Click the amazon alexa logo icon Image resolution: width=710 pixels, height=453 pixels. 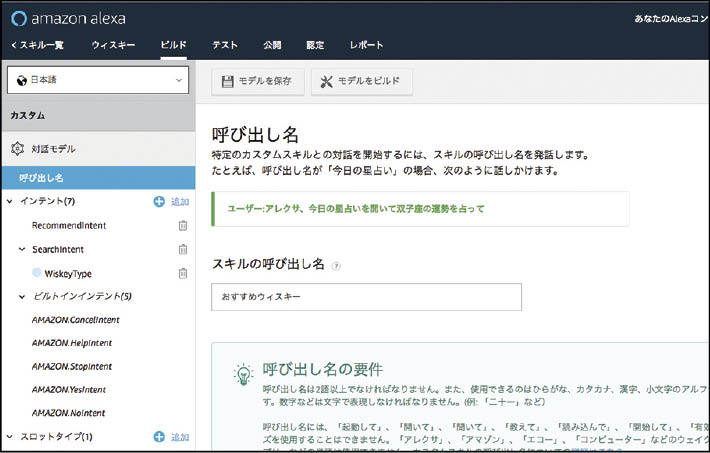coord(19,19)
